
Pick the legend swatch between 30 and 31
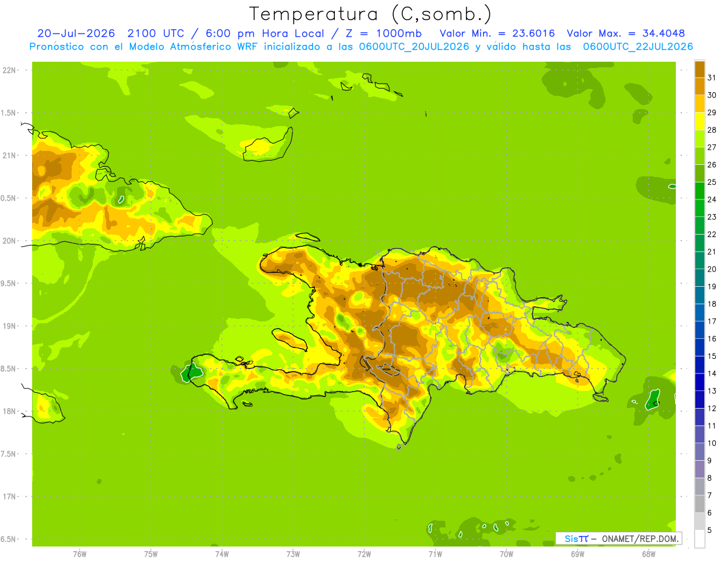[699, 86]
